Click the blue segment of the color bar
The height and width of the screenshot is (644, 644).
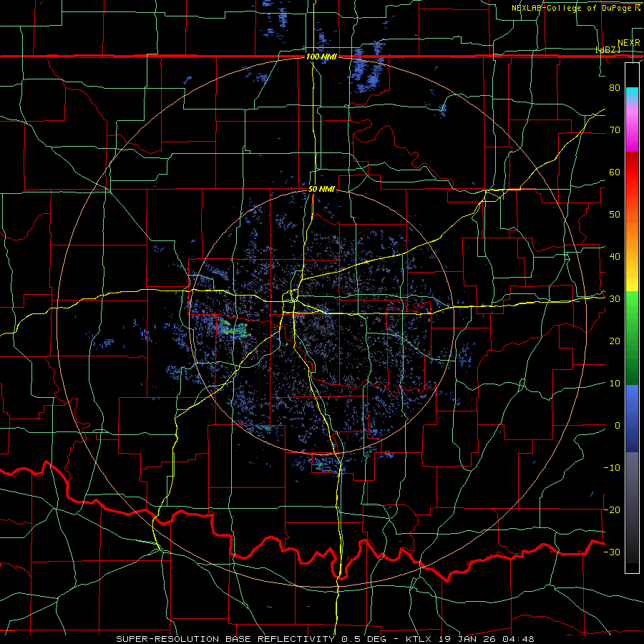pyautogui.click(x=632, y=419)
